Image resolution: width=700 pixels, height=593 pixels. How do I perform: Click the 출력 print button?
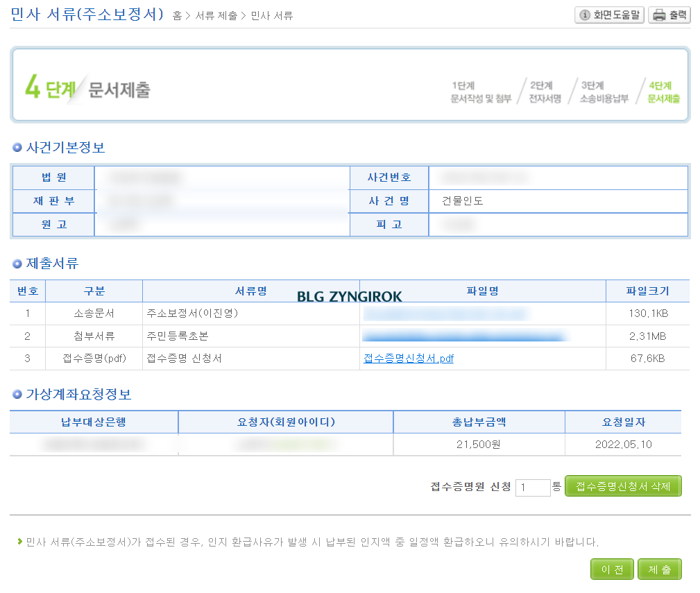coord(669,15)
